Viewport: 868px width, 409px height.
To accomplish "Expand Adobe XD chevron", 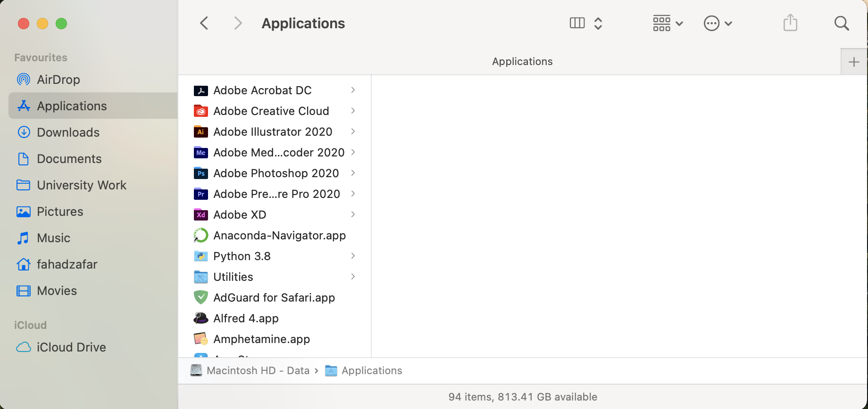I will pos(353,214).
